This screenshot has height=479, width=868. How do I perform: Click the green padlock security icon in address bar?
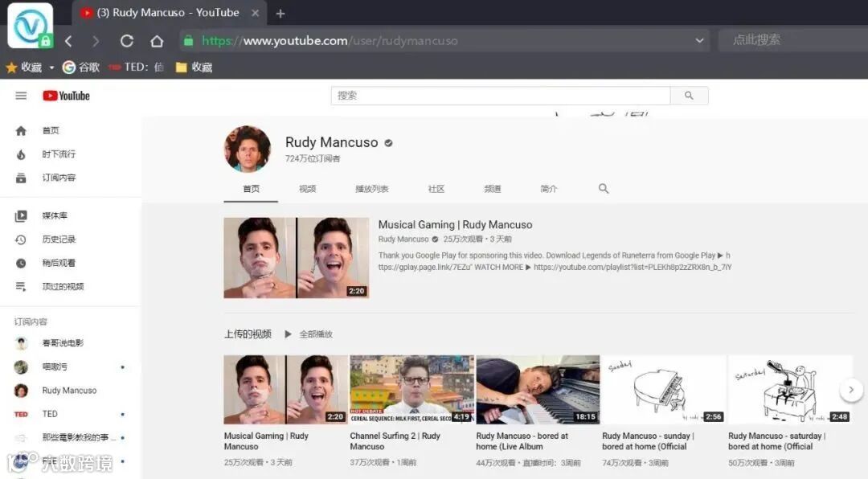point(189,41)
